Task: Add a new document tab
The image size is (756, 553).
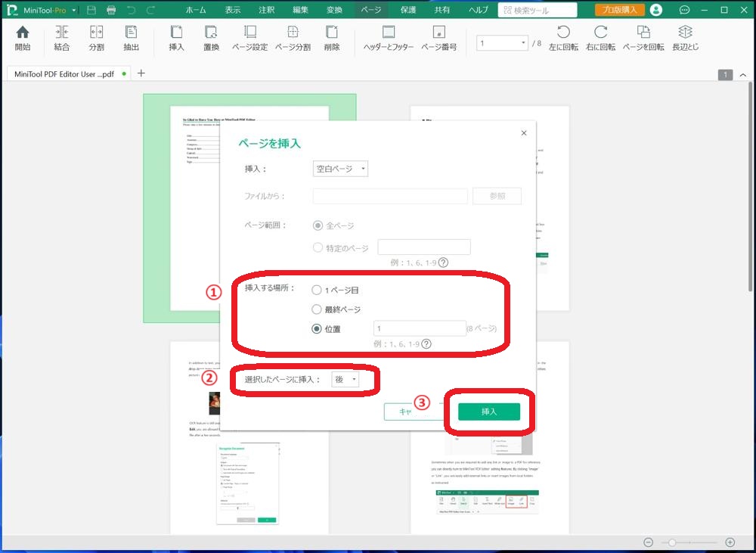Action: point(141,73)
